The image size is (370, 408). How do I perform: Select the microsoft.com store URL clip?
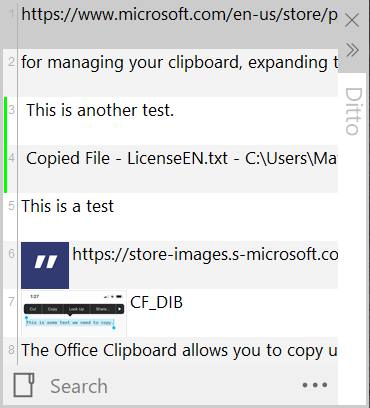[178, 25]
